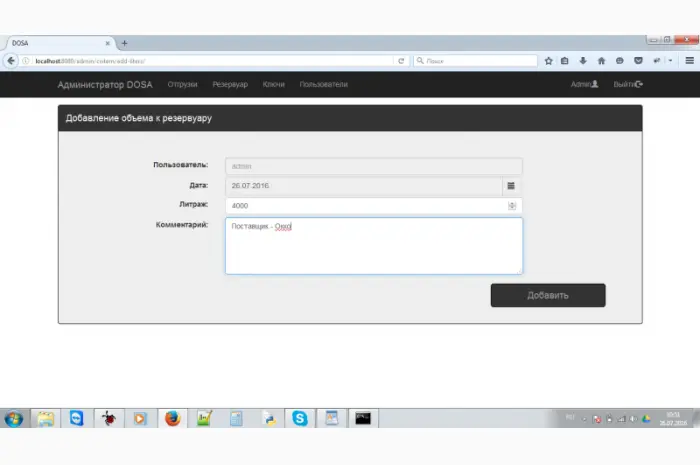This screenshot has height=465, width=700.
Task: Reload the page with the refresh icon
Action: click(401, 61)
